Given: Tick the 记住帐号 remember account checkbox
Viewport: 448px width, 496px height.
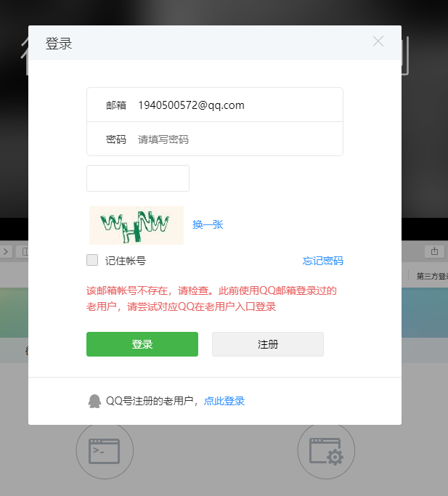Looking at the screenshot, I should 92,260.
